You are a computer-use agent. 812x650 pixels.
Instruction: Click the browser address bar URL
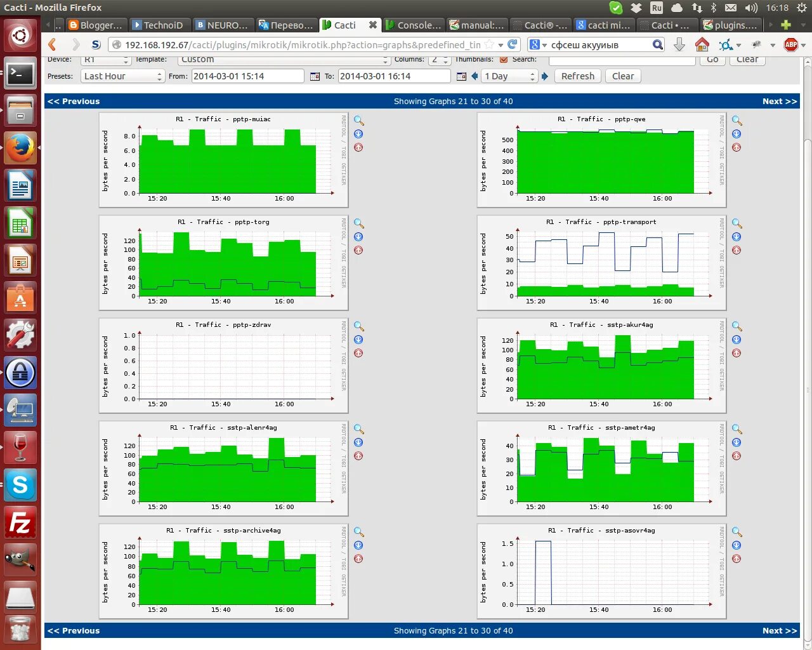(x=303, y=44)
